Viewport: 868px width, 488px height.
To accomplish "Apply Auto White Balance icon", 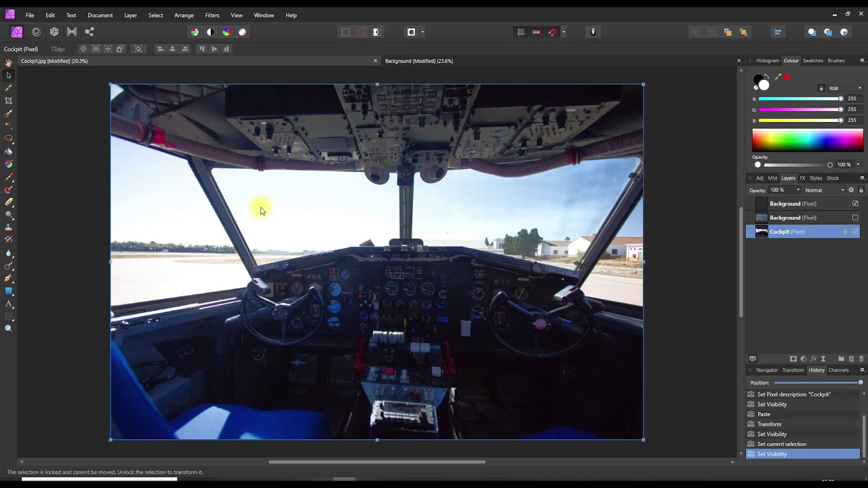I will click(x=242, y=32).
